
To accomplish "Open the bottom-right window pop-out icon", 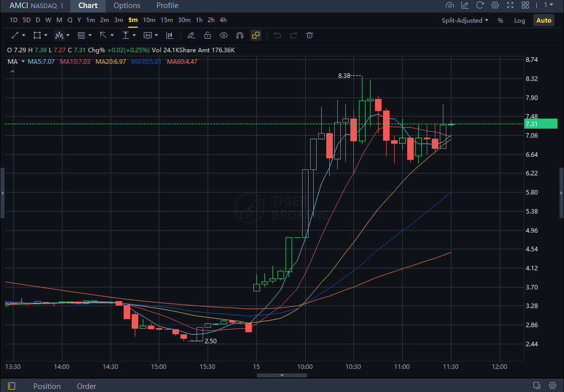I will coord(537,385).
